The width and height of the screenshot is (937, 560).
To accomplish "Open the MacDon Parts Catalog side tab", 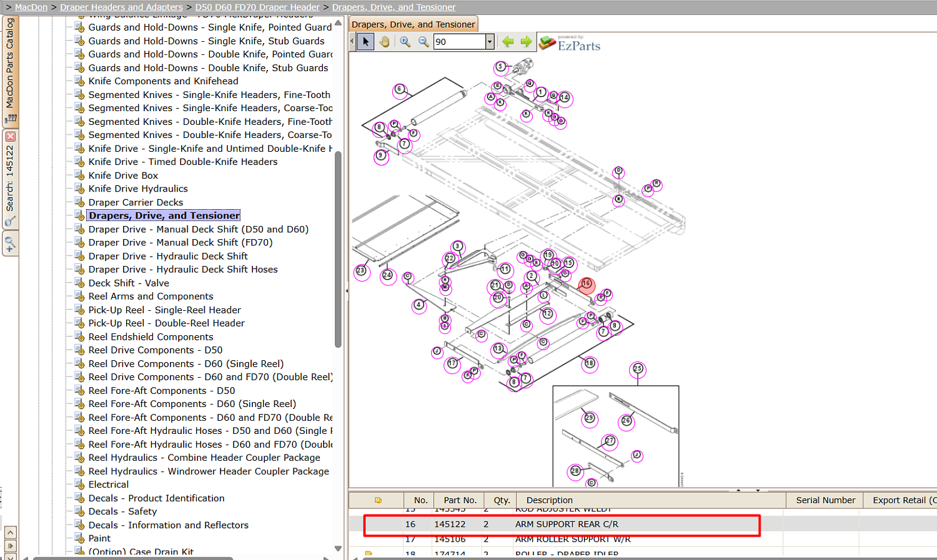I will [10, 71].
